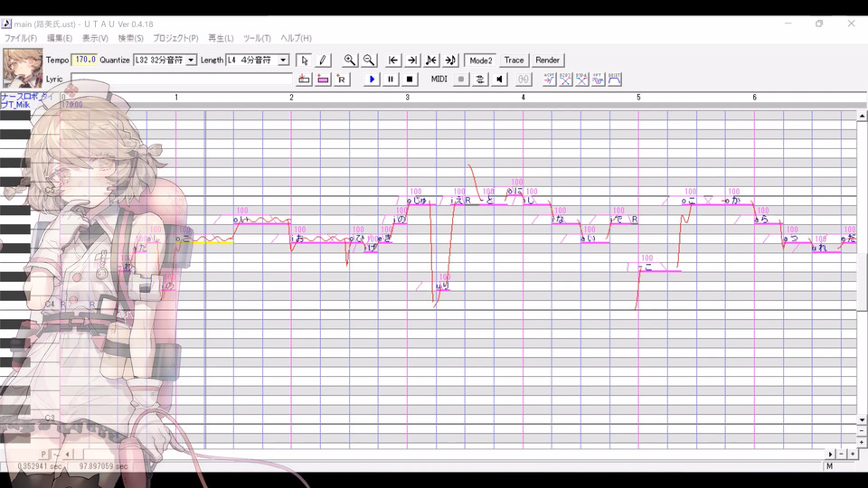
Task: Select the pencil note tool
Action: tap(323, 61)
